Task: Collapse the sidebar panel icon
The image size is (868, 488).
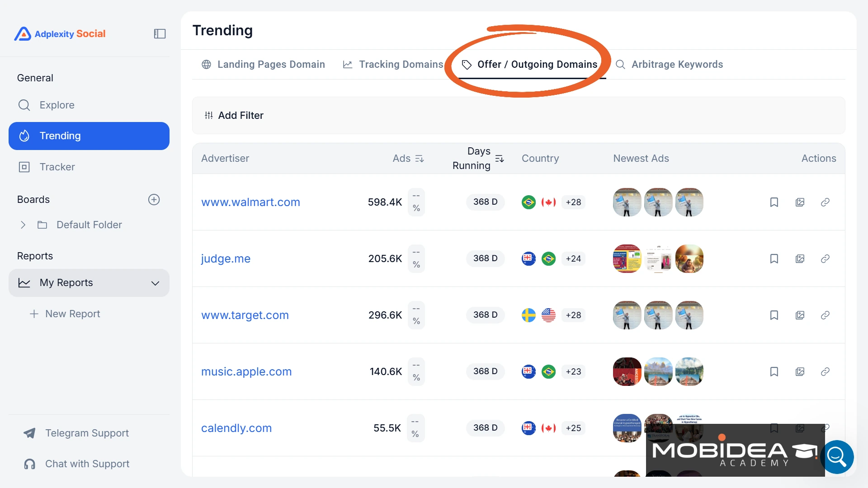Action: click(160, 34)
